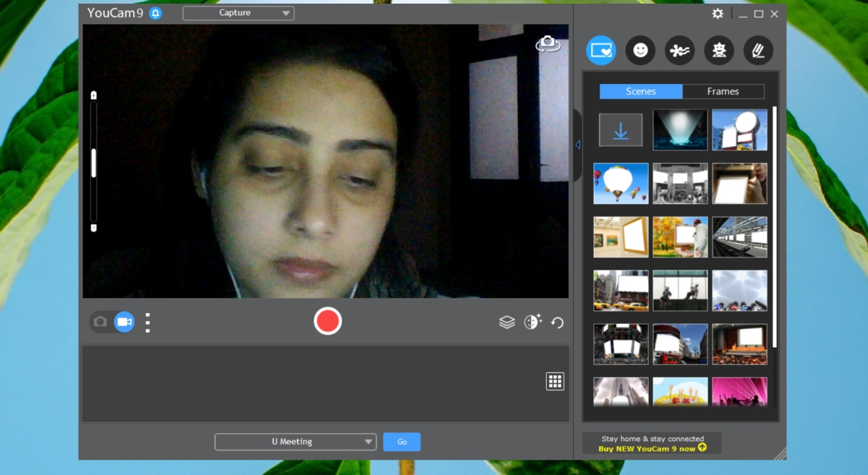Start recording with the red button
The width and height of the screenshot is (868, 475).
[x=328, y=321]
